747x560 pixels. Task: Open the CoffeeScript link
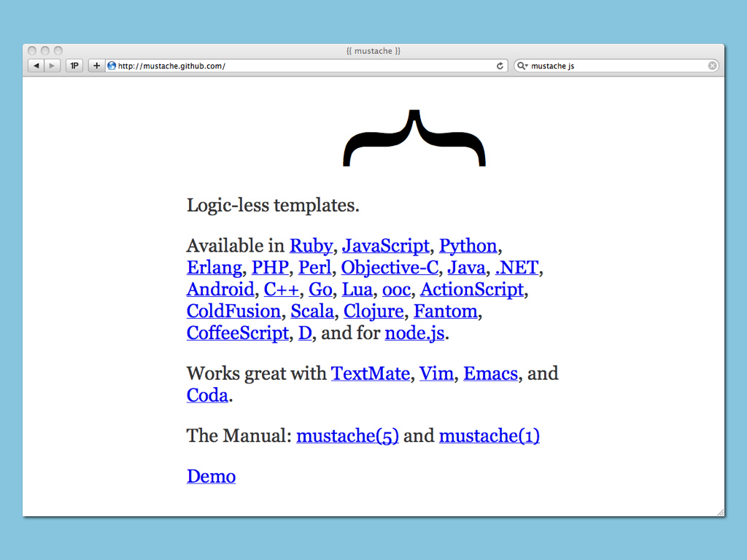238,333
